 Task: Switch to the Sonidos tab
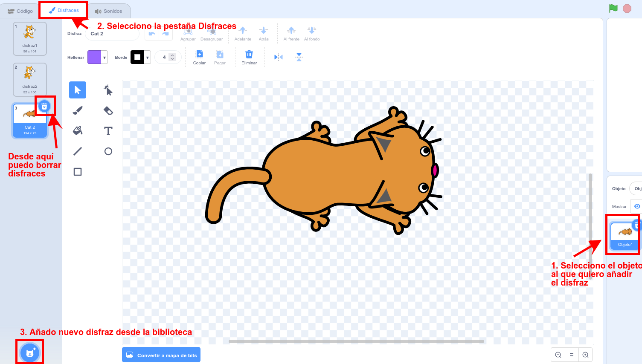[x=108, y=11]
